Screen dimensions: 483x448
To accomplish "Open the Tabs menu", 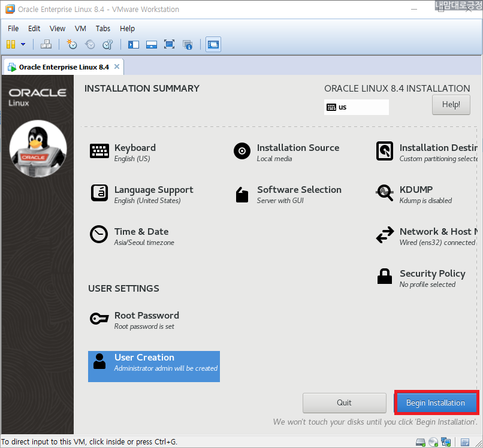I will 103,29.
